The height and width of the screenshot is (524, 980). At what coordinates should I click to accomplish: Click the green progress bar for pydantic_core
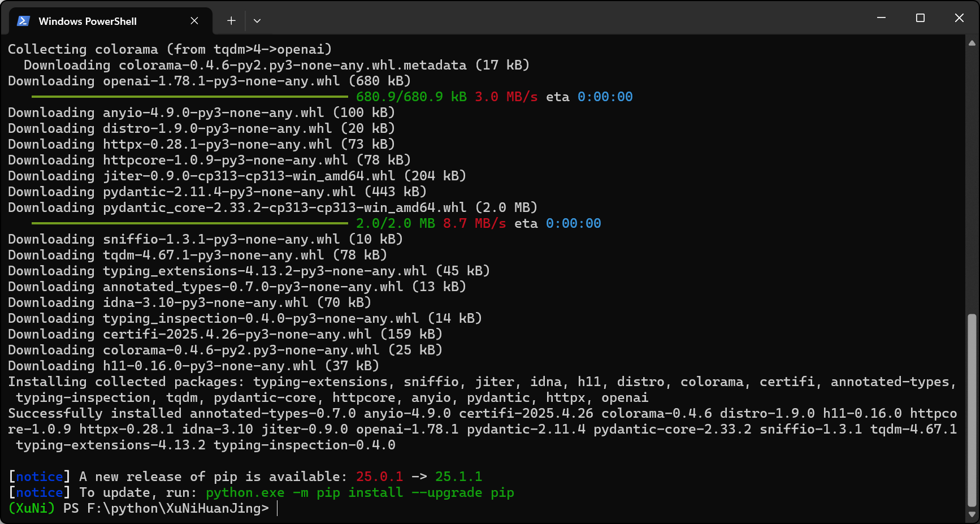[x=189, y=223]
